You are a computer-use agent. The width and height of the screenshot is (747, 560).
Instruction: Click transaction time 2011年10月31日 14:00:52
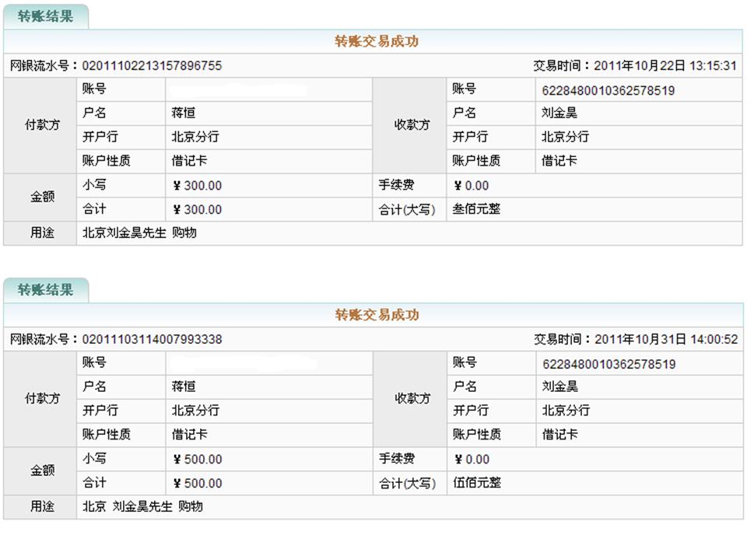coord(666,340)
